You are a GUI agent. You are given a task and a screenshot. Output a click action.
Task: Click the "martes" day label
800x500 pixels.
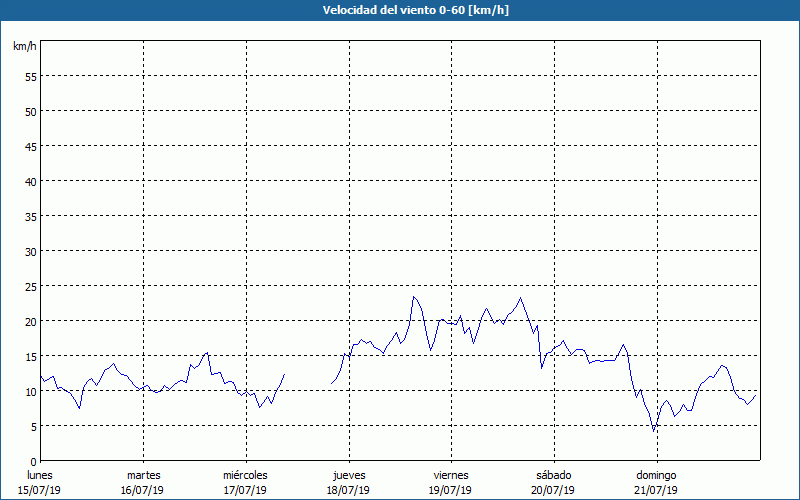tap(144, 475)
